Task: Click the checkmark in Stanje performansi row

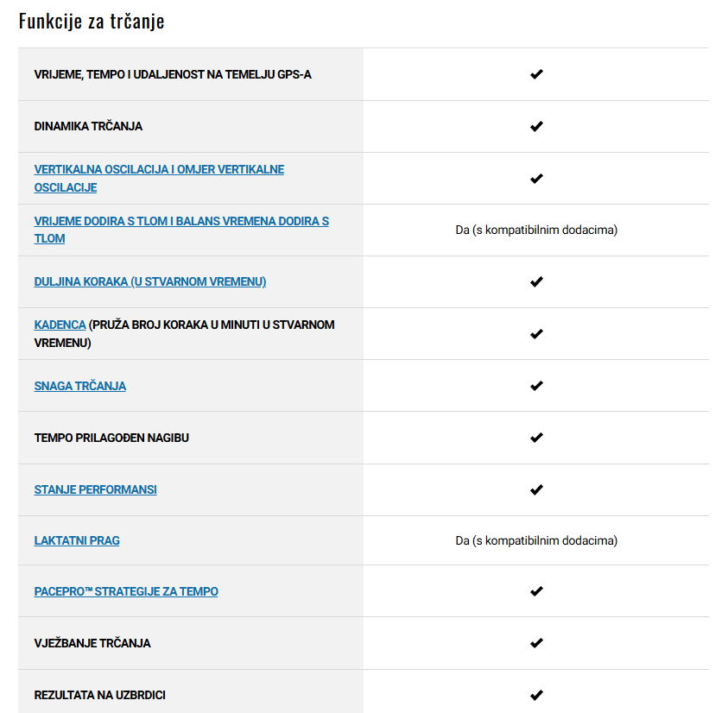Action: click(x=536, y=489)
